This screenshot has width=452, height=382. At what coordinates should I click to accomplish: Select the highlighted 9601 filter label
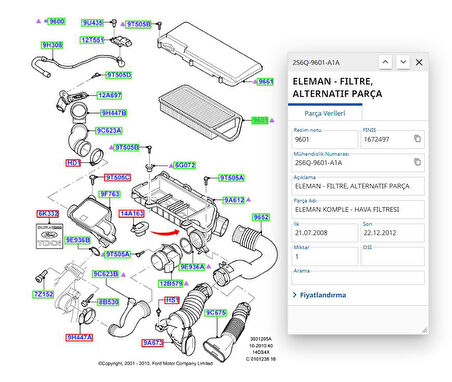[x=260, y=120]
